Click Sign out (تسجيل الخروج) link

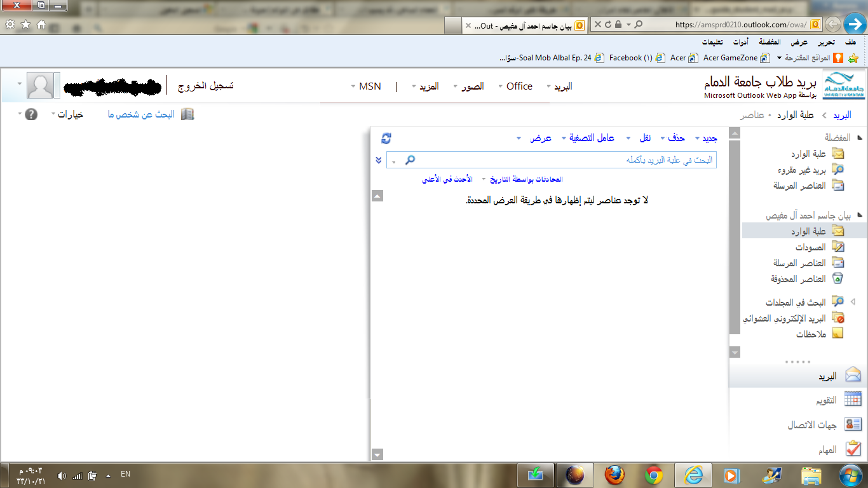pyautogui.click(x=205, y=86)
